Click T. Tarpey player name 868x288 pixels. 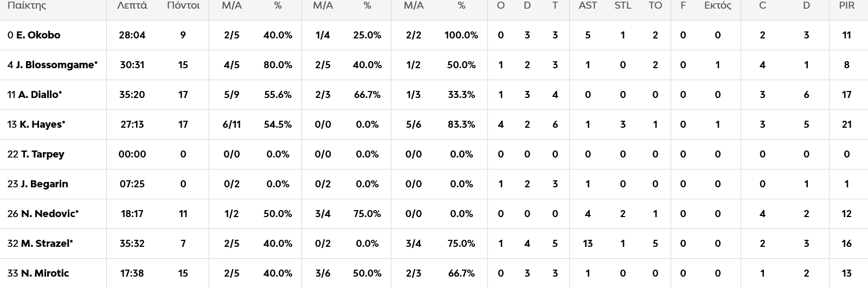tap(42, 154)
